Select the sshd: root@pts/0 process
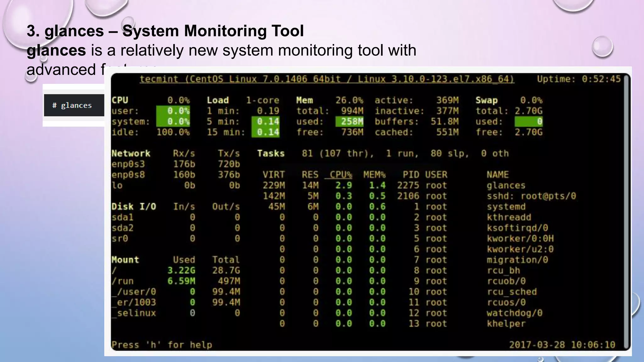Screen dimensions: 644x362 point(531,196)
